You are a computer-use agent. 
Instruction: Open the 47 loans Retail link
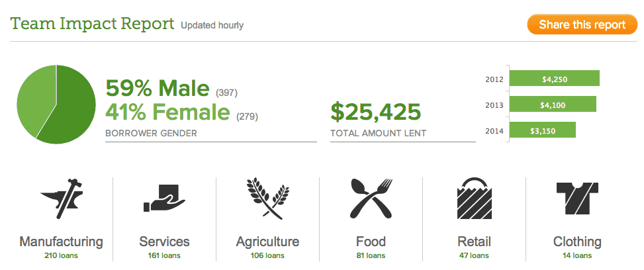click(474, 255)
